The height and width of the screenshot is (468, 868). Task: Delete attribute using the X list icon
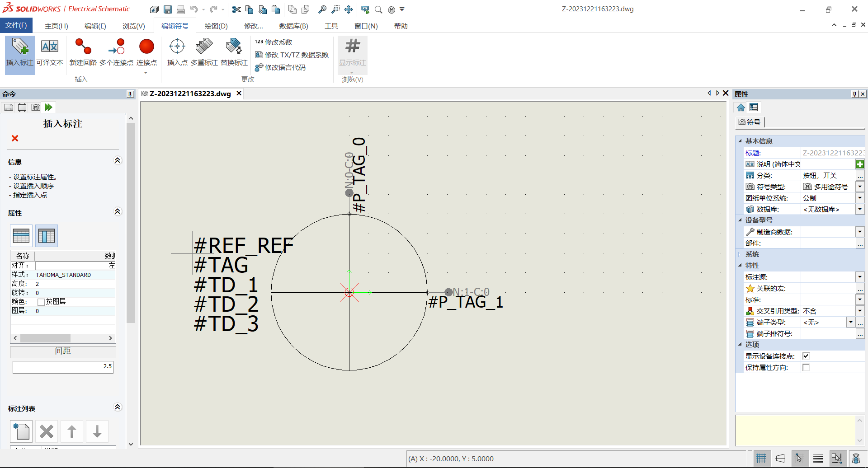coord(47,431)
